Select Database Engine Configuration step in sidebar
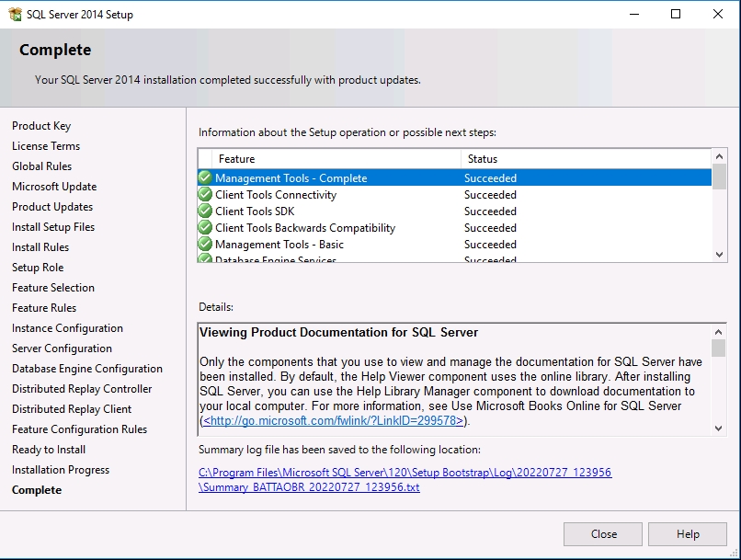The height and width of the screenshot is (560, 741). (x=87, y=369)
